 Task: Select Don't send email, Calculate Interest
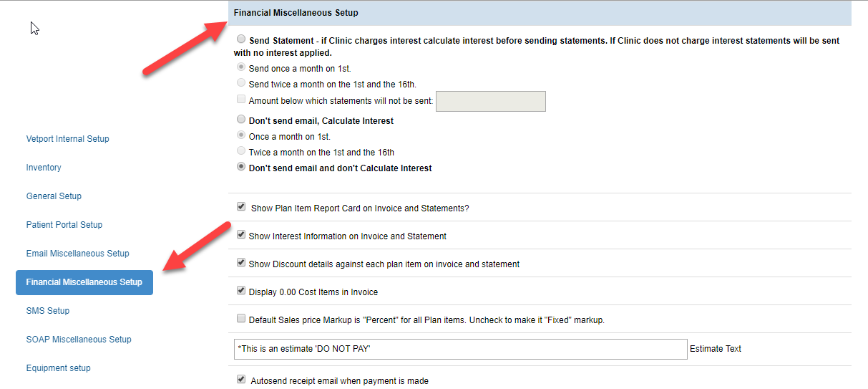[241, 120]
